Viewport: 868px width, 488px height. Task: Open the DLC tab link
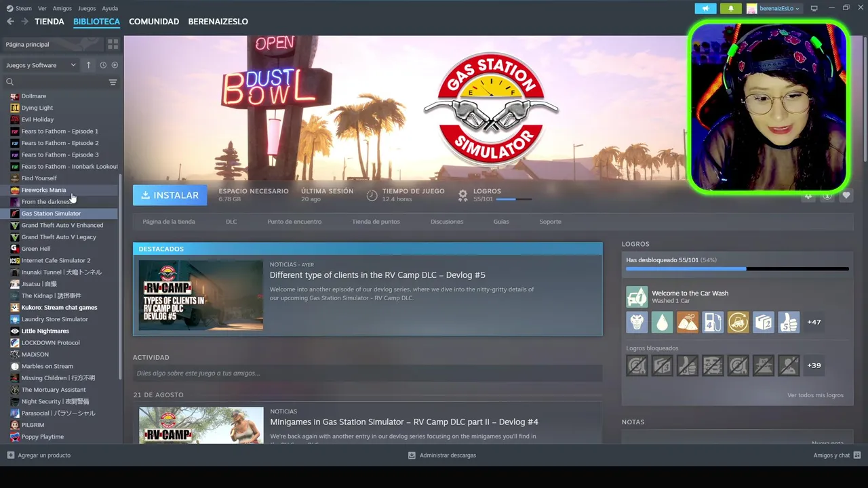coord(231,222)
